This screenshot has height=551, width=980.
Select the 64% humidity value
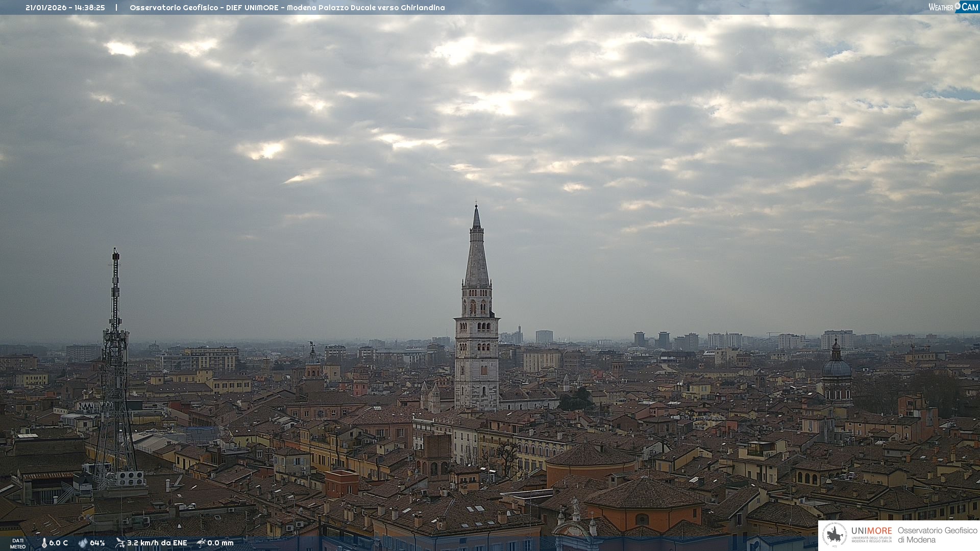[97, 543]
